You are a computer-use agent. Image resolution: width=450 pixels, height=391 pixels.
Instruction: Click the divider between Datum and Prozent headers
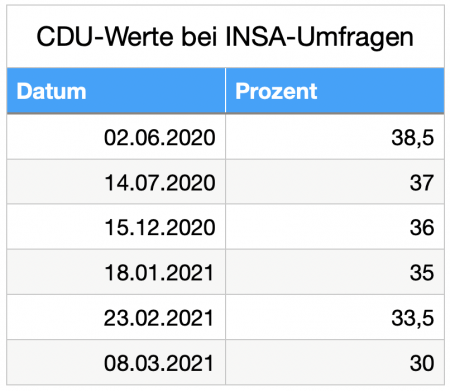pos(225,91)
